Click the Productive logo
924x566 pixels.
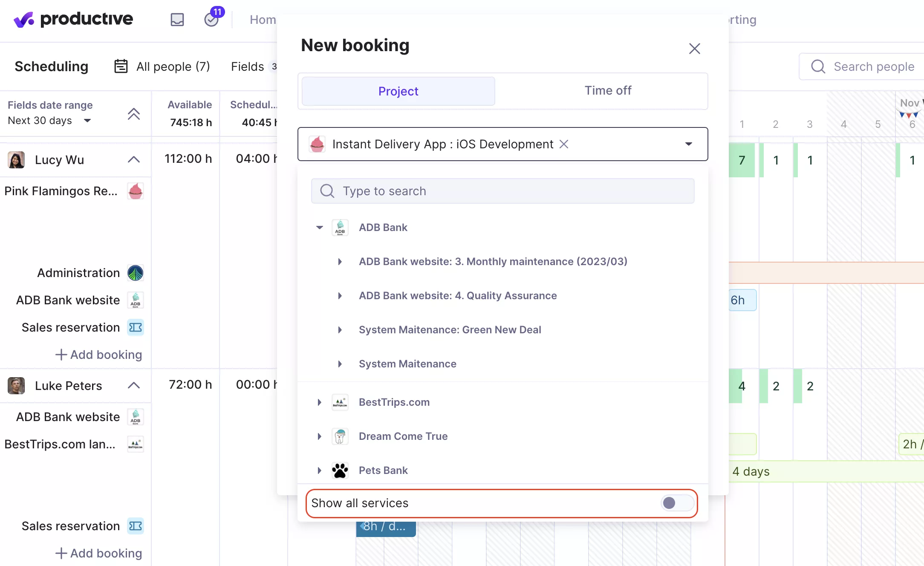pyautogui.click(x=73, y=19)
